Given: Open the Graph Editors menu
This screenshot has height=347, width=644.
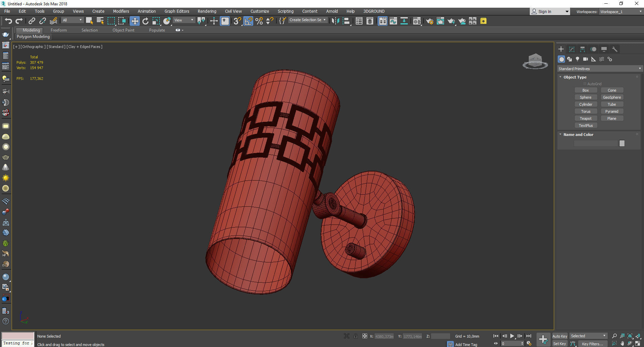Looking at the screenshot, I should pyautogui.click(x=177, y=11).
